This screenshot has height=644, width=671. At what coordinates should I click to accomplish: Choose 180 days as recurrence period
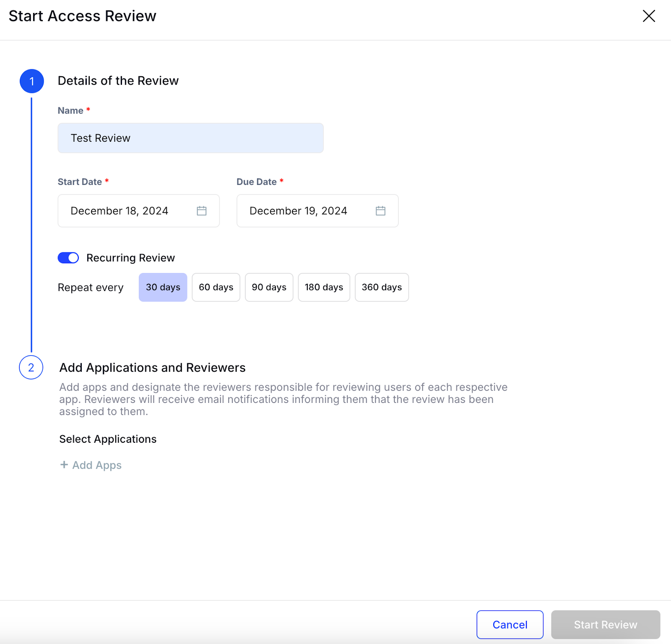[324, 287]
